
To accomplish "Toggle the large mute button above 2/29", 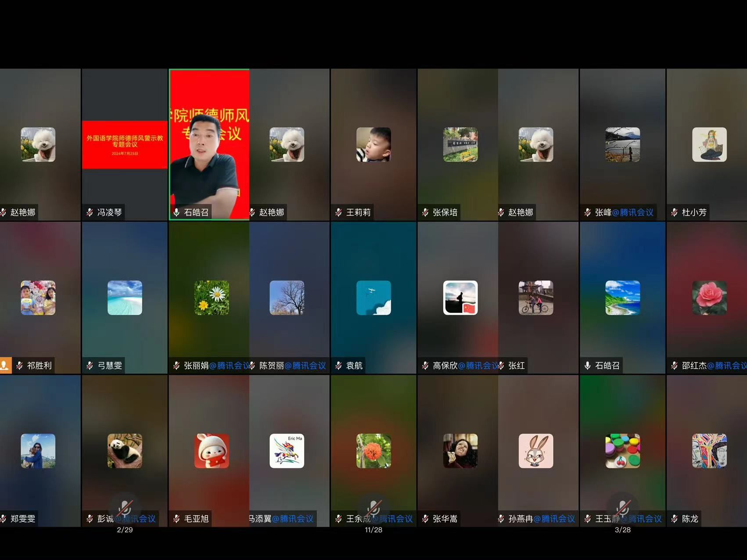I will pos(125,508).
